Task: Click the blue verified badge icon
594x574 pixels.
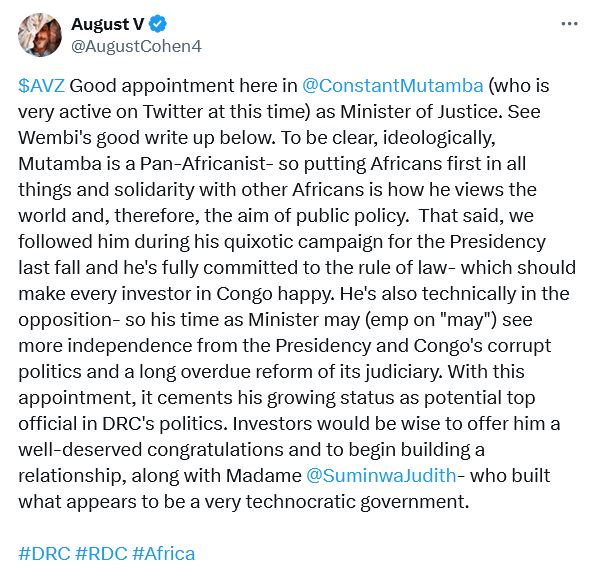Action: 158,24
